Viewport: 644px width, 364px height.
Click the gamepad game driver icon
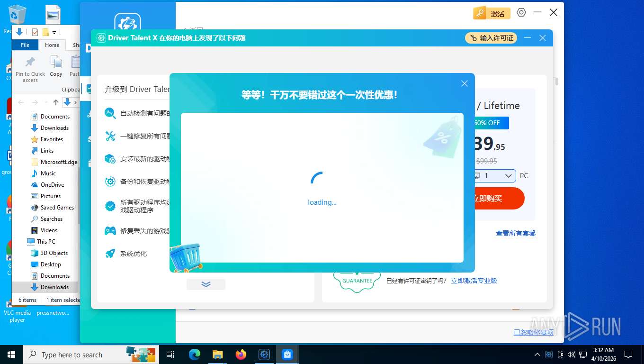(x=110, y=231)
